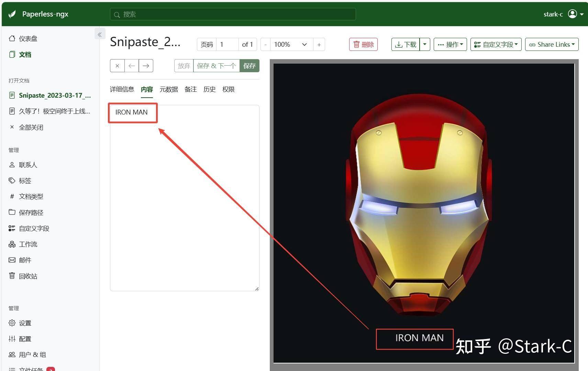Download the document with 下载 button
The height and width of the screenshot is (371, 588).
pos(406,44)
